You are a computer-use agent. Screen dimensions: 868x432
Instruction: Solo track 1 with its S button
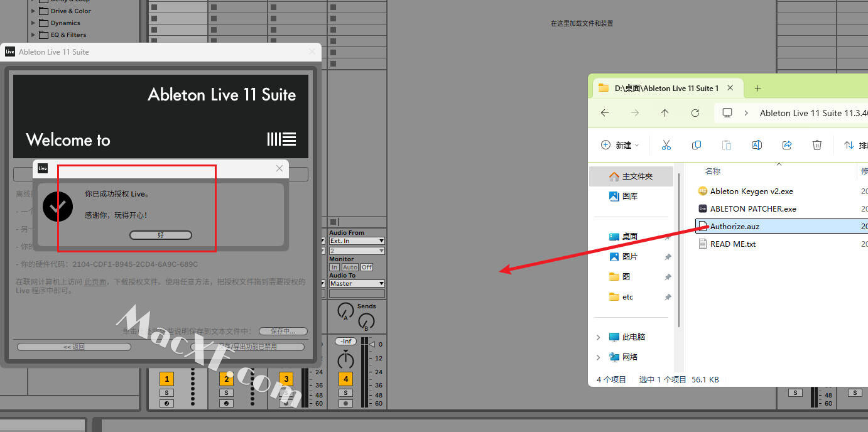pyautogui.click(x=166, y=393)
